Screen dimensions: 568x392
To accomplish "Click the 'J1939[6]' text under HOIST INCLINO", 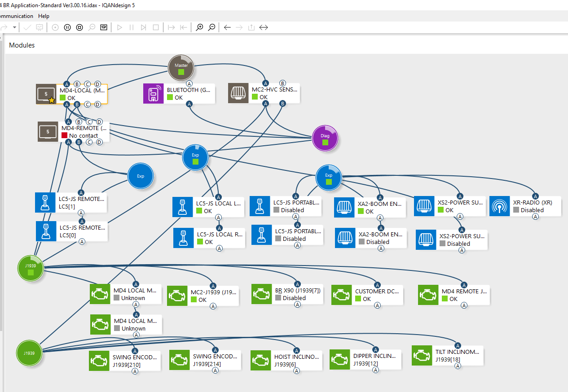I will (286, 365).
